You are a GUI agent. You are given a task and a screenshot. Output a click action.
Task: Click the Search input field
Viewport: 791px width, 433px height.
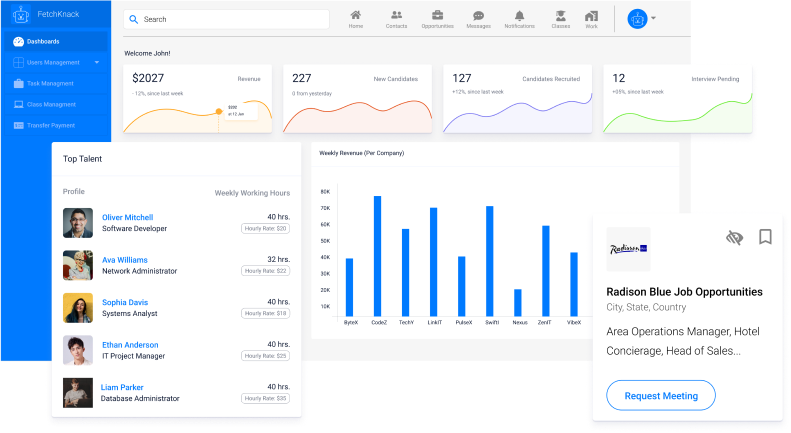coord(226,19)
